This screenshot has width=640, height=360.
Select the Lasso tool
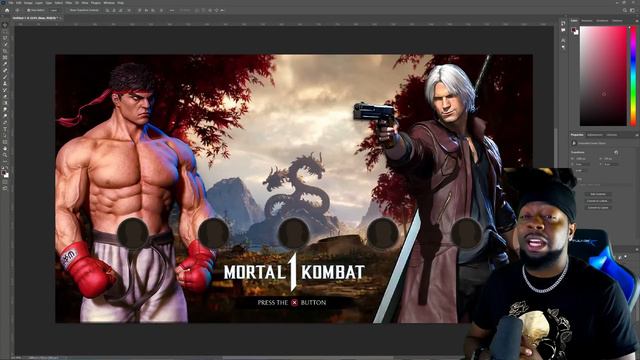(x=5, y=38)
